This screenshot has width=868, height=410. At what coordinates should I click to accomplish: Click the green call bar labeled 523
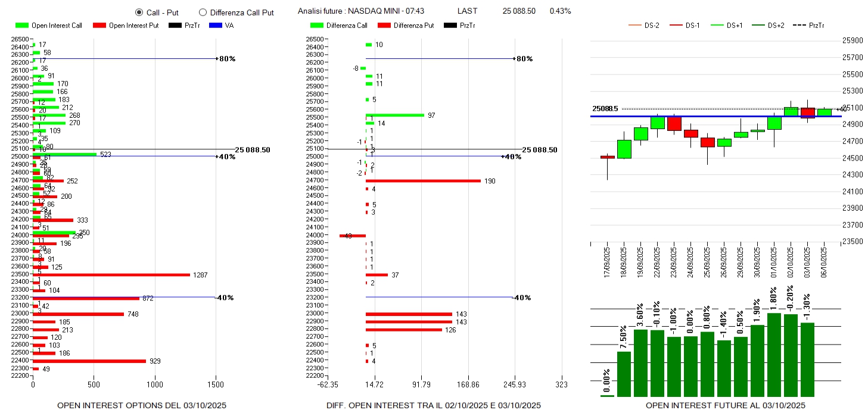64,154
